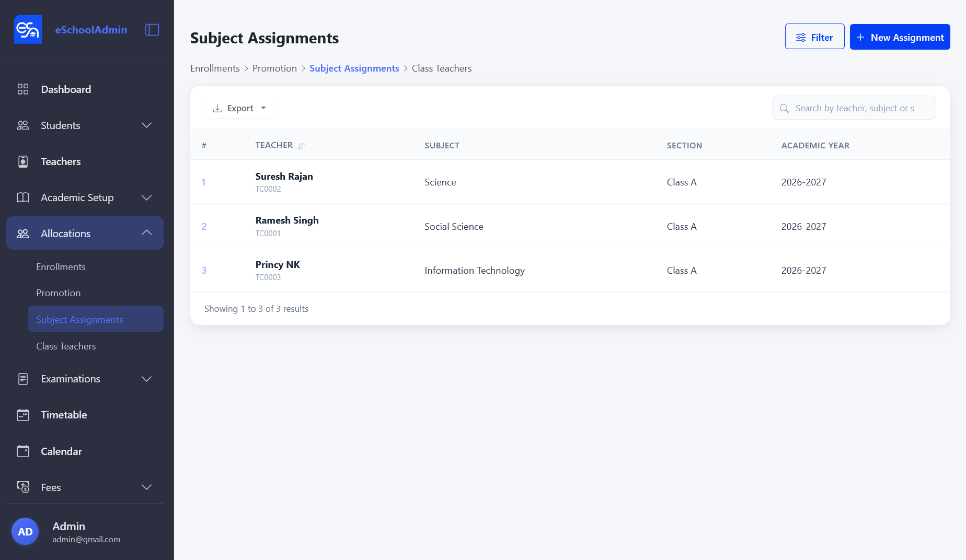This screenshot has width=966, height=560.
Task: Expand the Students menu chevron
Action: 147,125
